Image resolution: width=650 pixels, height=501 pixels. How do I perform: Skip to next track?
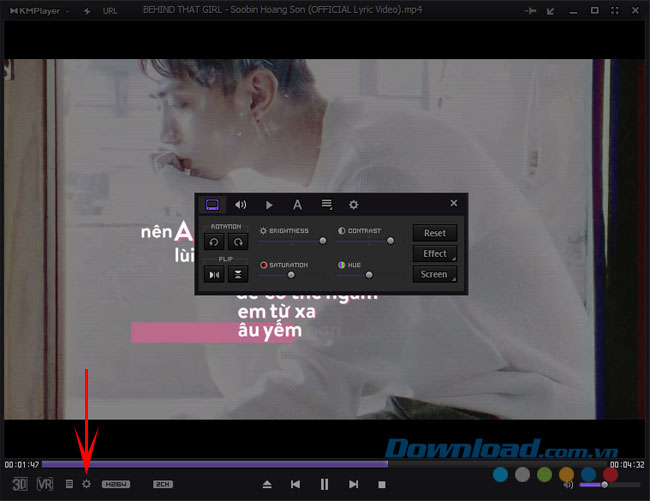353,484
